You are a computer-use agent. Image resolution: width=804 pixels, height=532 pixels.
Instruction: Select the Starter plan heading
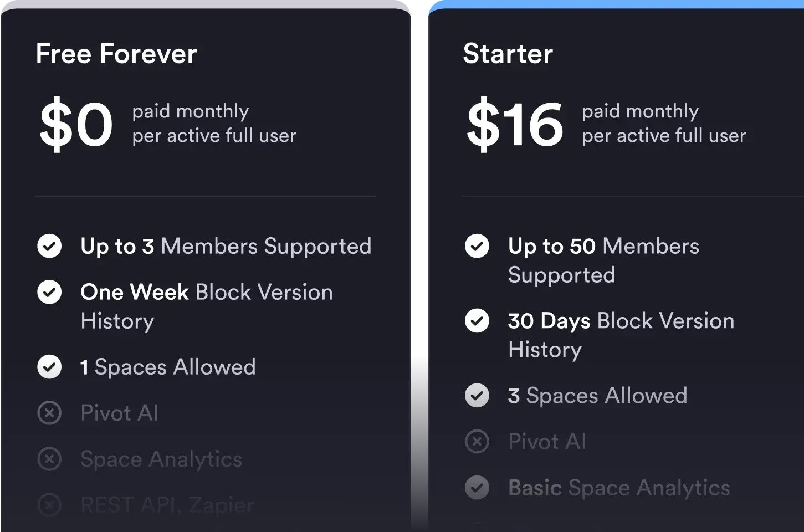pos(508,54)
